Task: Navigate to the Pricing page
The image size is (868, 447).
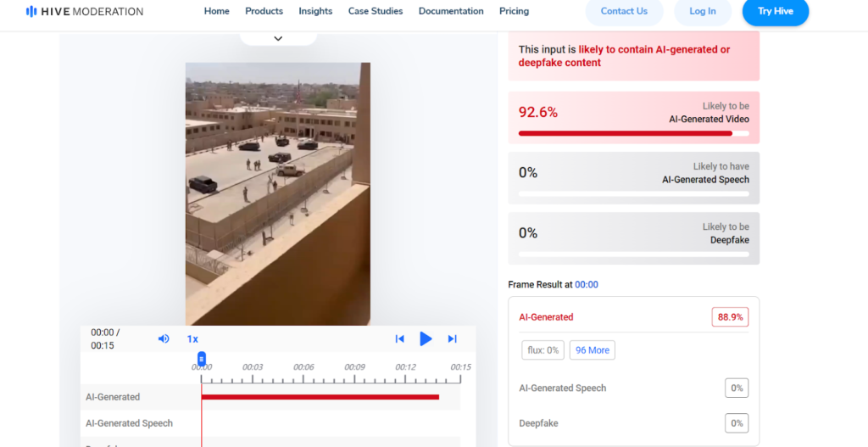Action: (514, 11)
